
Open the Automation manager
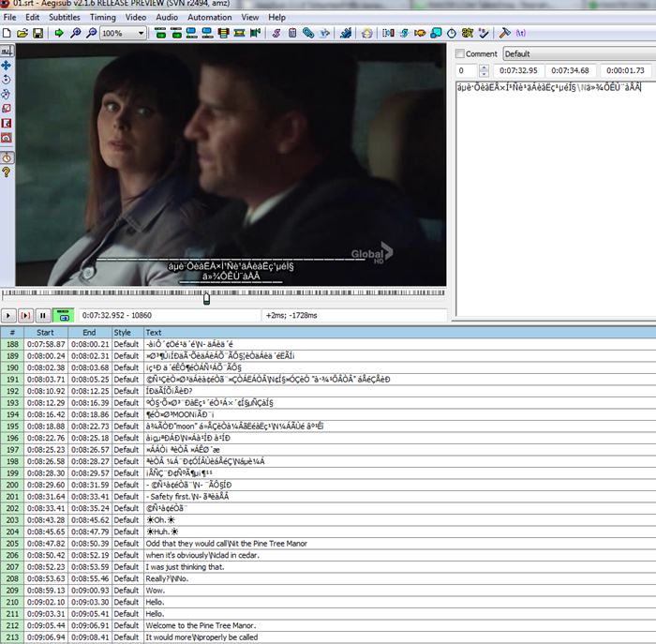point(346,33)
